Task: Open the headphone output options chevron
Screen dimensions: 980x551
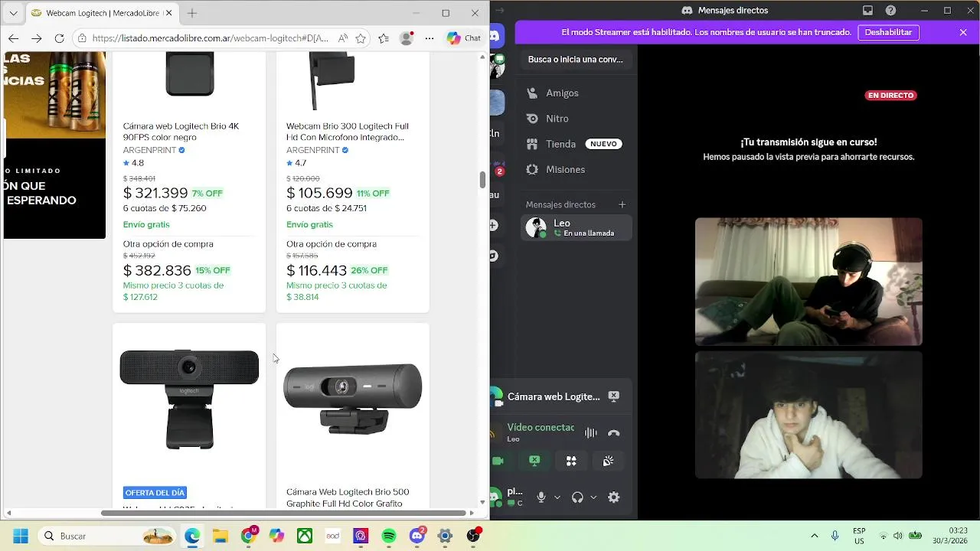Action: [593, 497]
